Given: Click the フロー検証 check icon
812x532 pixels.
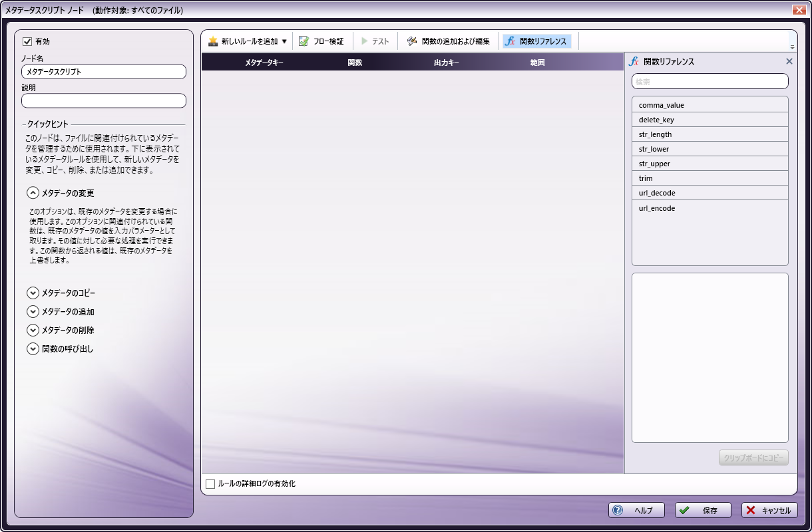Looking at the screenshot, I should [304, 41].
